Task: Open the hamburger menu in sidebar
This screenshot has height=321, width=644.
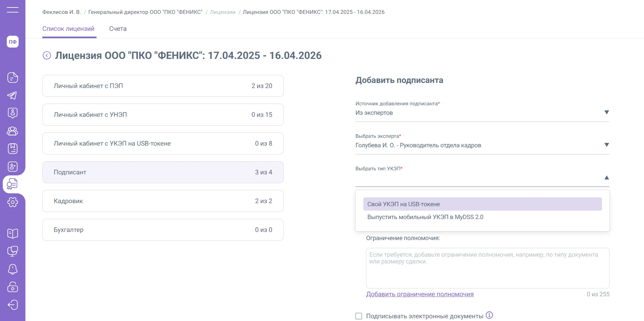Action: pos(13,10)
